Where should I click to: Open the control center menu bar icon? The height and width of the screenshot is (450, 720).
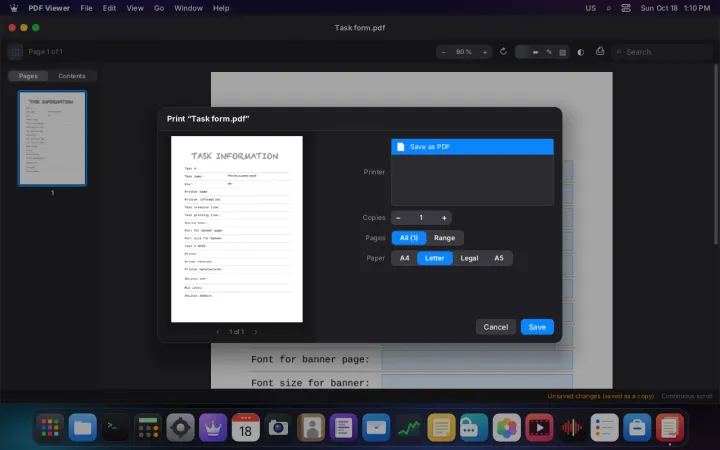click(x=626, y=8)
